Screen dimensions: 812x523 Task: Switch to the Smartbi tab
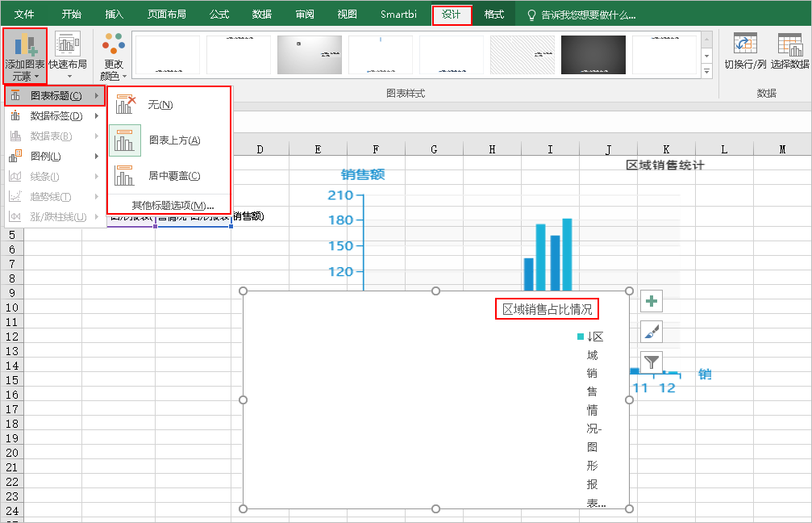click(x=398, y=14)
